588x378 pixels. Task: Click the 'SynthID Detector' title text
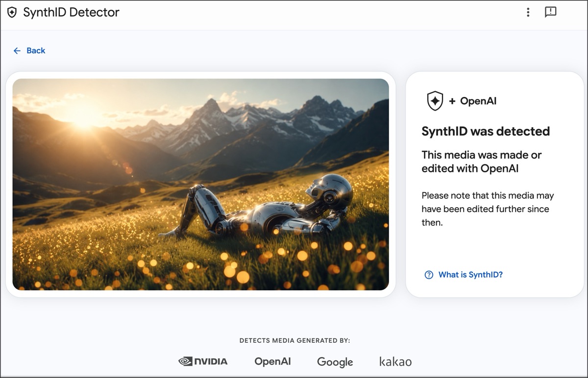[x=71, y=13]
